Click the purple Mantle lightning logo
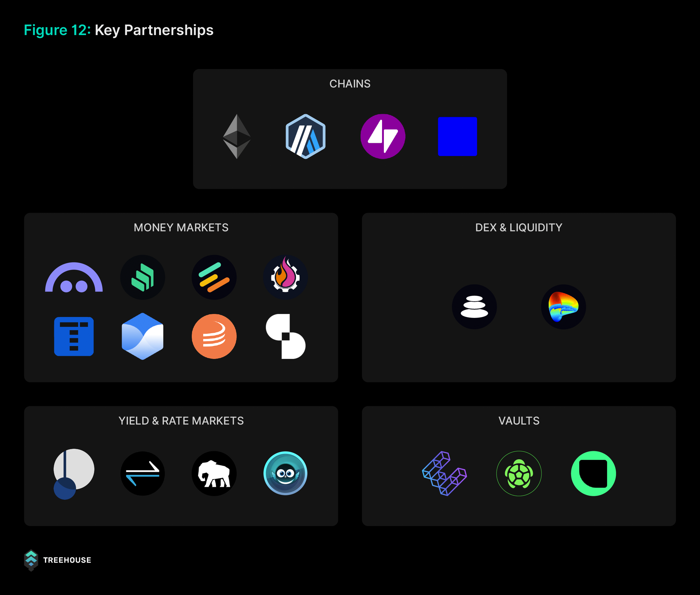The height and width of the screenshot is (595, 700). click(x=383, y=136)
